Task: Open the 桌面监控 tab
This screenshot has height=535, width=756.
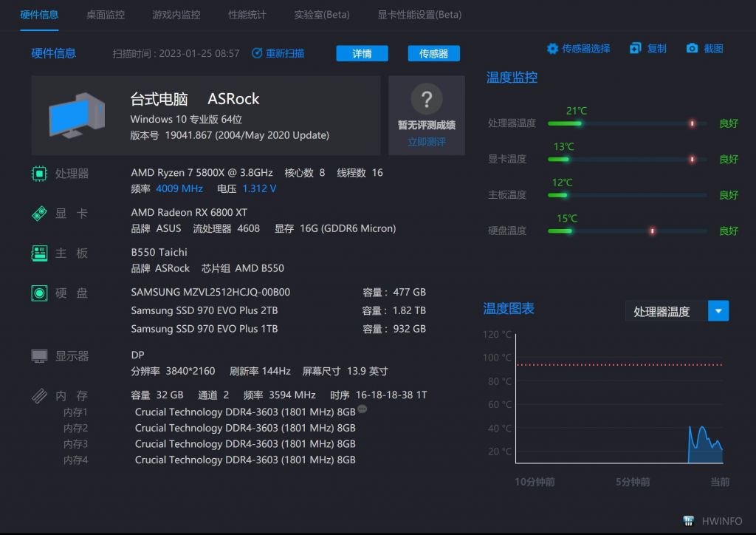Action: 106,15
